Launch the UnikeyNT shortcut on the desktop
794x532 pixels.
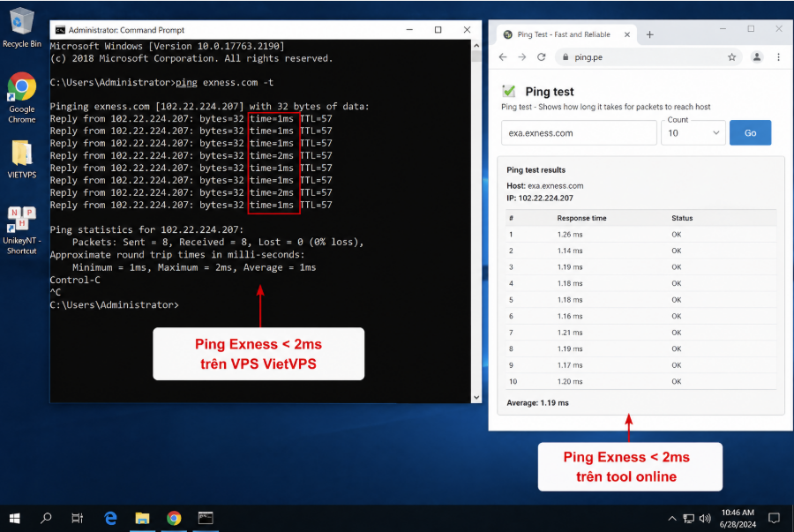point(22,230)
